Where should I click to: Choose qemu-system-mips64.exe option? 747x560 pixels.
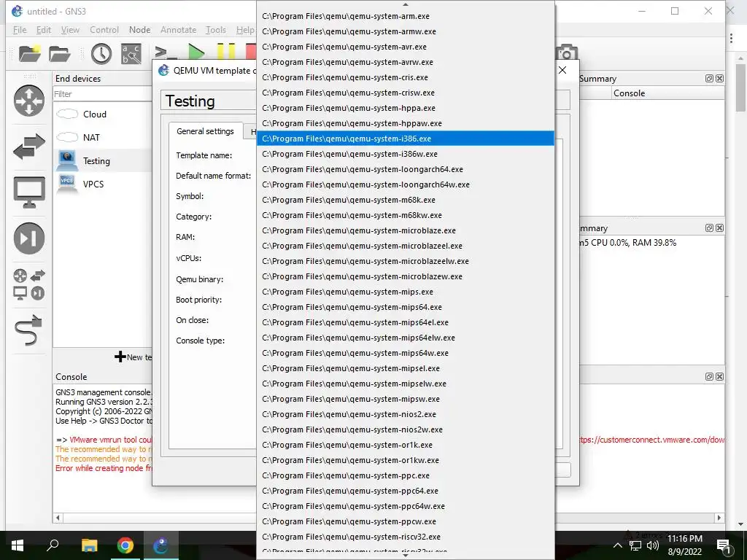(x=406, y=307)
